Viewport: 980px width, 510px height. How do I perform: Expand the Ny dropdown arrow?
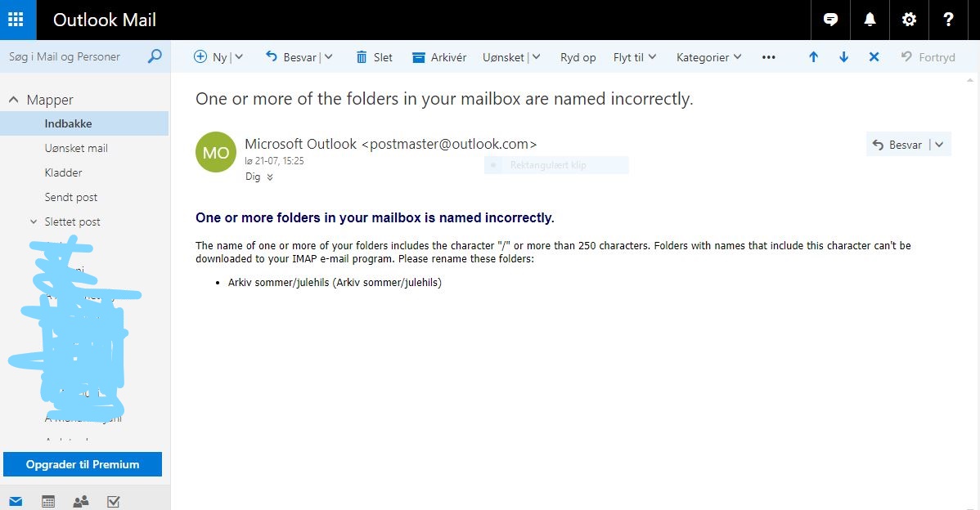239,57
